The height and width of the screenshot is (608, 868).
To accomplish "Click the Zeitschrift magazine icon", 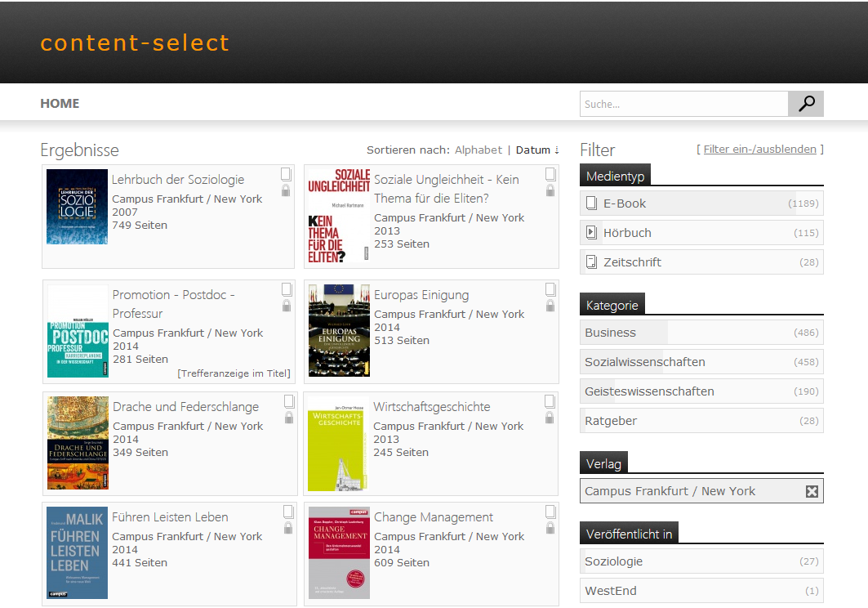I will point(591,262).
